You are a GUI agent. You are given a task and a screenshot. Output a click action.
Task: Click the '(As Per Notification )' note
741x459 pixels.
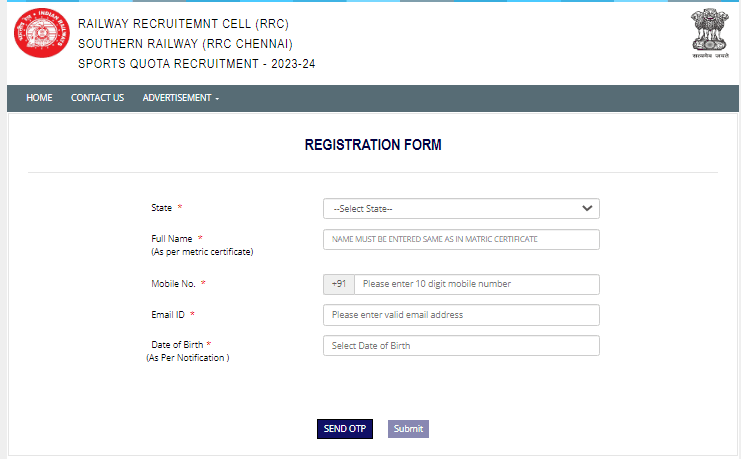pos(188,358)
